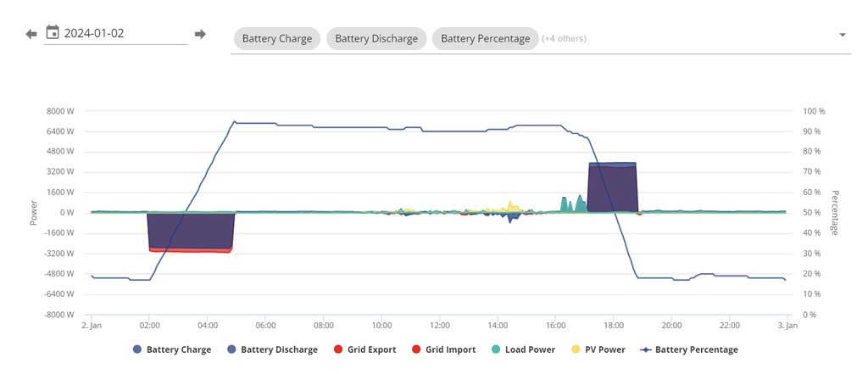Image resolution: width=868 pixels, height=374 pixels.
Task: Toggle Battery Charge series in legend
Action: 171,349
